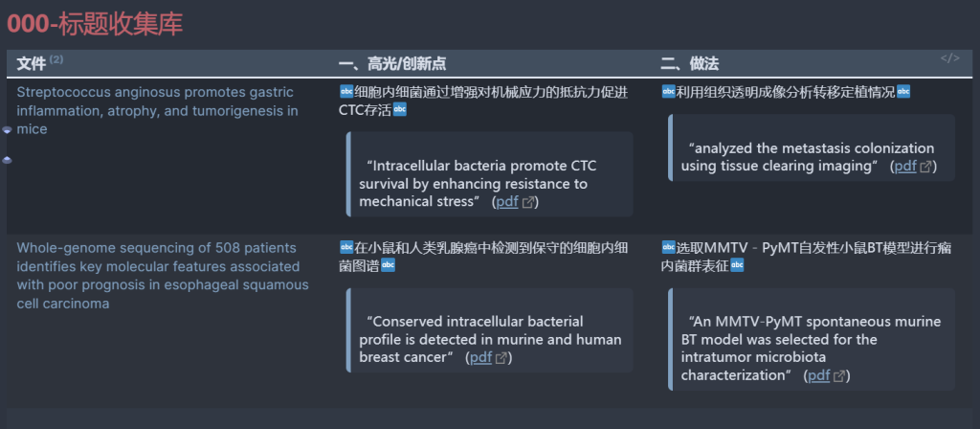Screen dimensions: 980x429
Task: Click abc icon before 细胞内细菌通过增强
Action: coord(345,92)
